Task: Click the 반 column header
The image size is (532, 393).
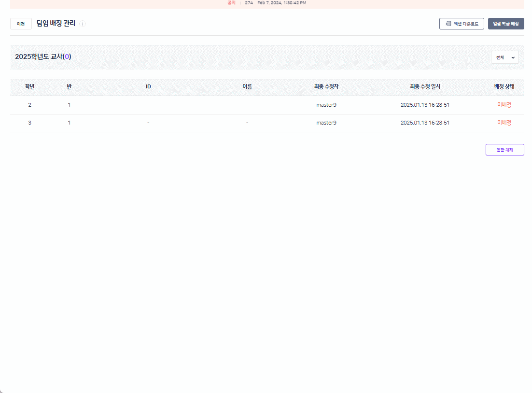Action: pyautogui.click(x=69, y=87)
